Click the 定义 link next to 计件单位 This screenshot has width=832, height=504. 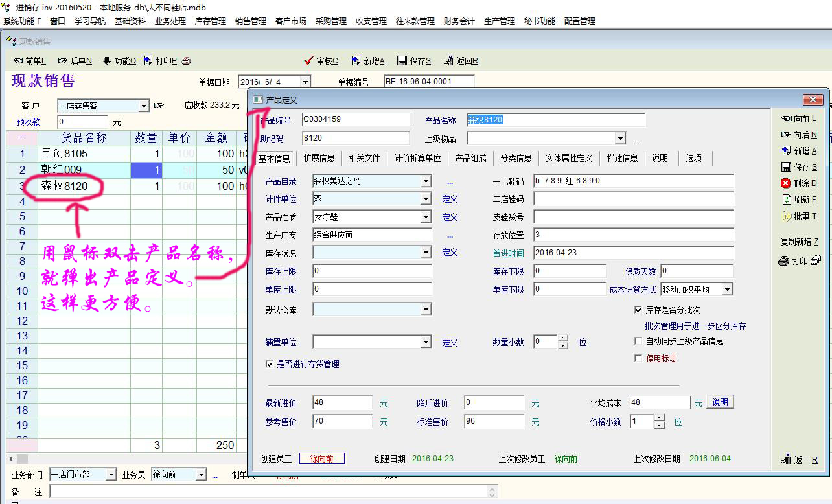(450, 200)
